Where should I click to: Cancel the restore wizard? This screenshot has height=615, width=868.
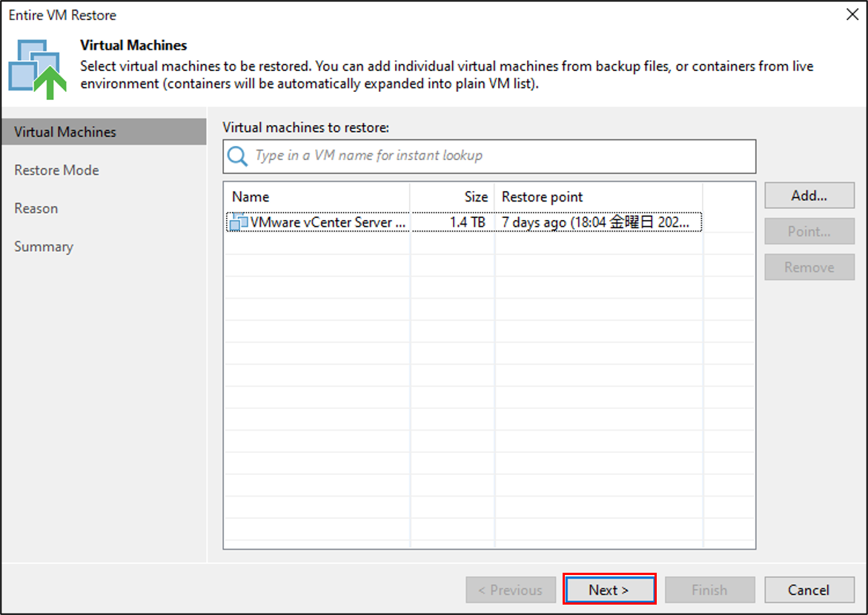pyautogui.click(x=809, y=590)
